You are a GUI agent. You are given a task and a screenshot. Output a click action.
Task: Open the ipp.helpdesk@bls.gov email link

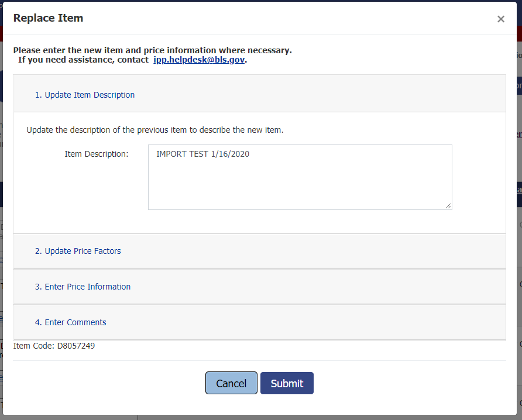tap(199, 60)
